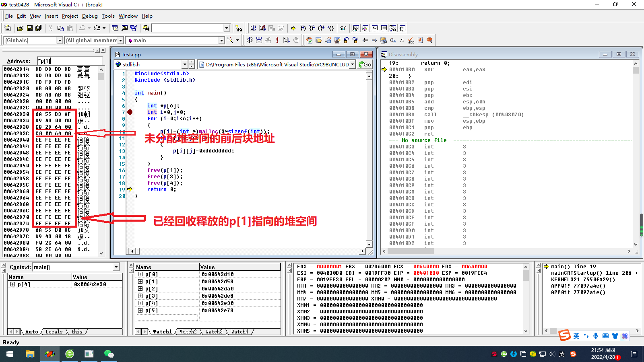Switch to the Locals tab
644x362 pixels.
pos(54,332)
